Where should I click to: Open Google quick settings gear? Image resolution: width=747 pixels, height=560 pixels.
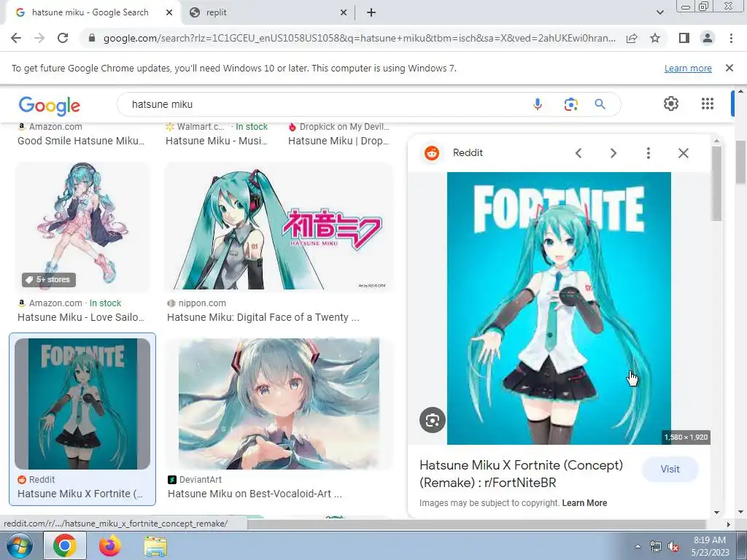pos(671,104)
